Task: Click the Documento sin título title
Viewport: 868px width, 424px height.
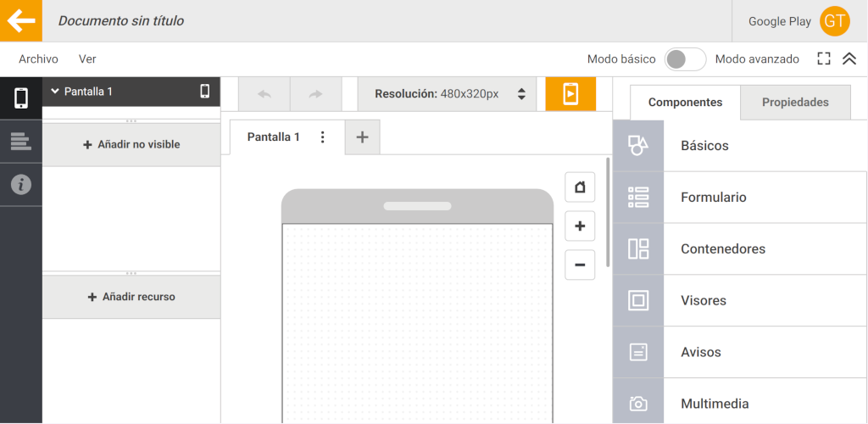Action: click(x=121, y=21)
